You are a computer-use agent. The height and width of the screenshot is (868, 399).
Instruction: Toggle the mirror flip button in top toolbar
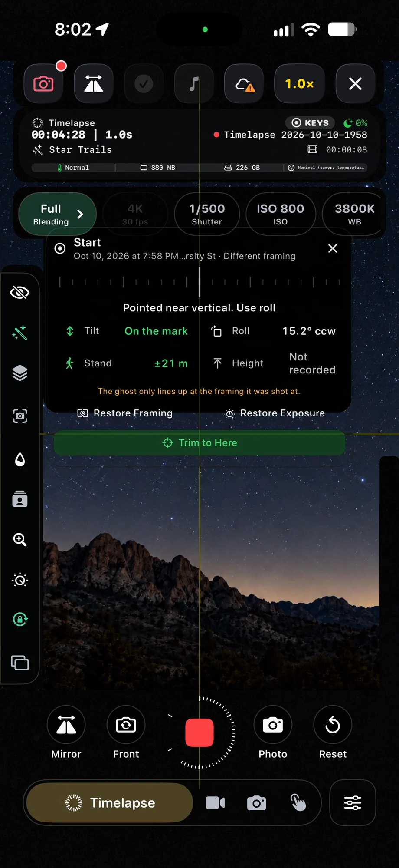94,83
